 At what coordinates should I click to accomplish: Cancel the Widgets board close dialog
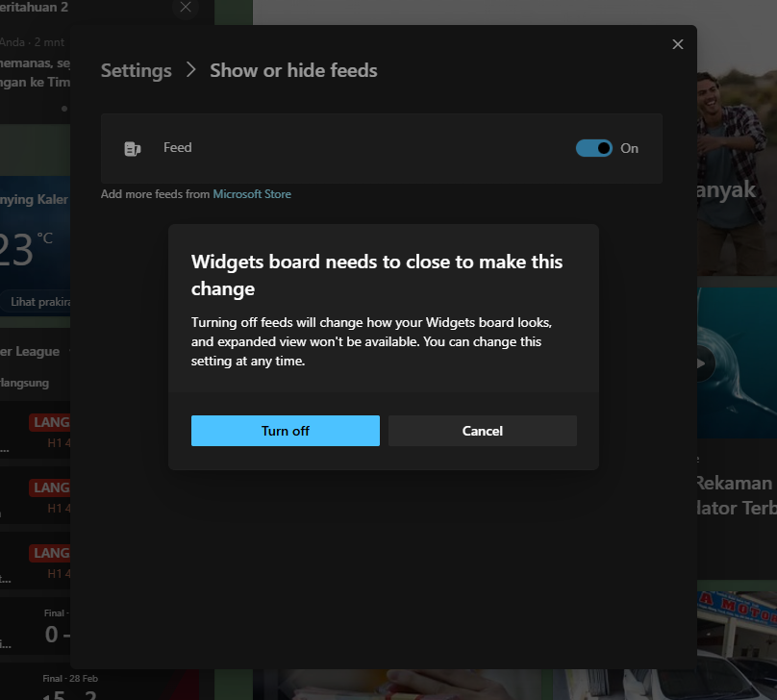pos(482,431)
